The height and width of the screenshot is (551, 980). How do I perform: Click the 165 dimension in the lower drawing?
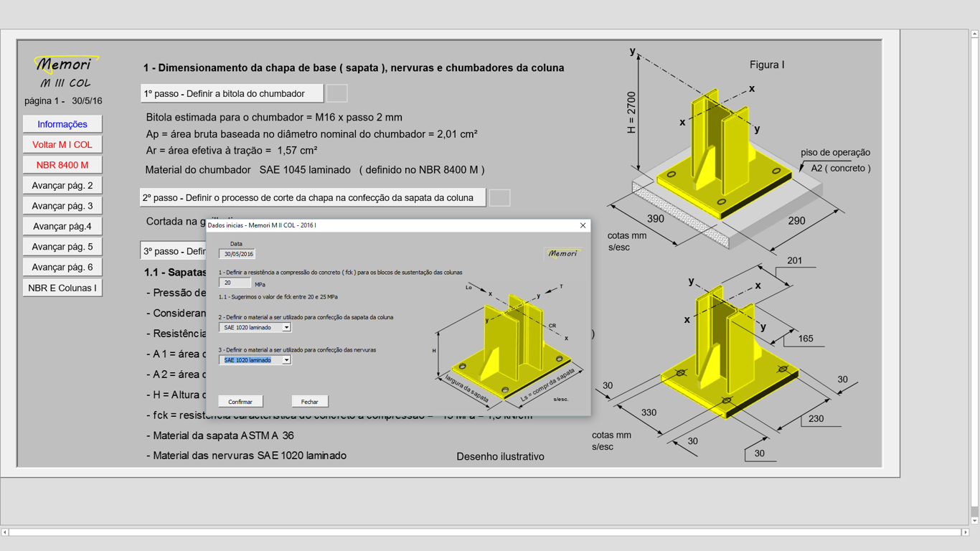(x=806, y=339)
